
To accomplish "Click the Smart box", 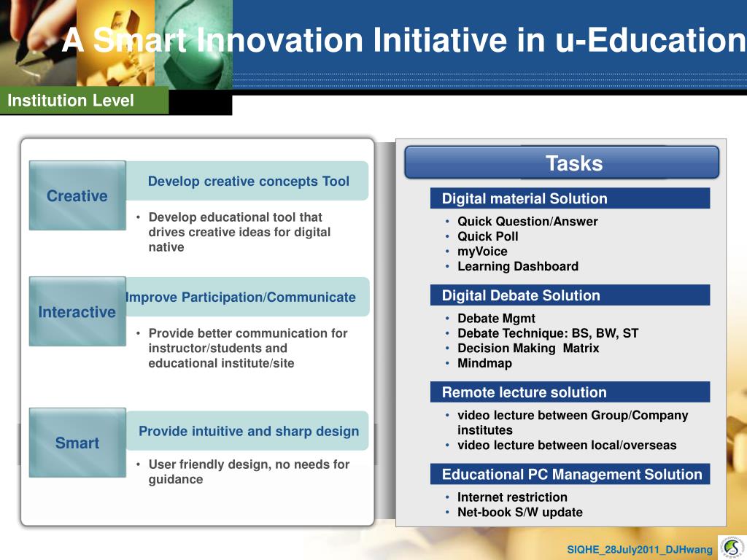I will 77,443.
